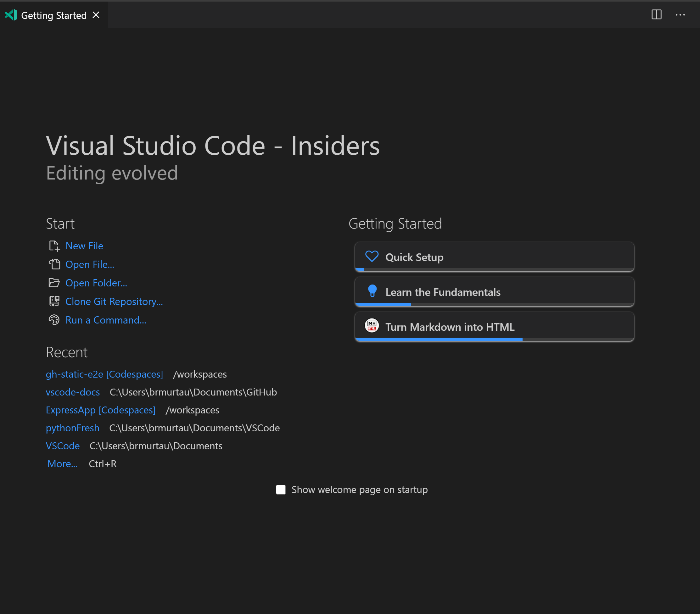Open the pythonFresh recent folder
The image size is (700, 614).
pyautogui.click(x=72, y=428)
